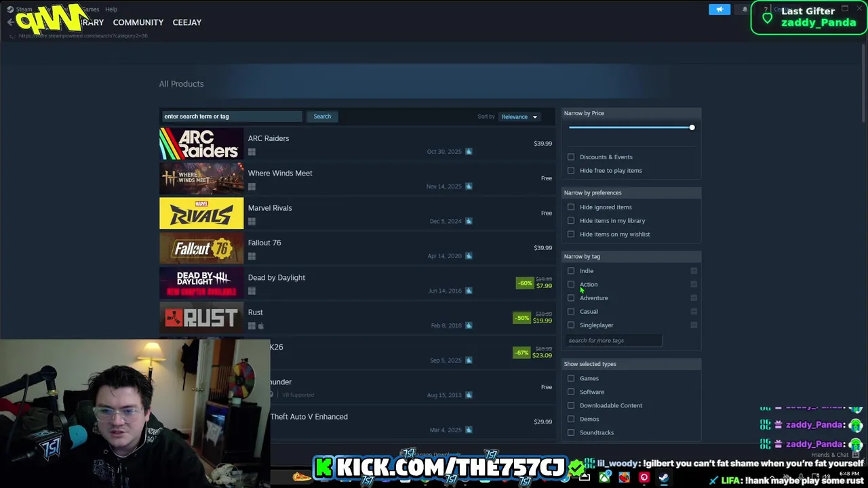
Task: Click the price range slider handle
Action: pos(692,127)
